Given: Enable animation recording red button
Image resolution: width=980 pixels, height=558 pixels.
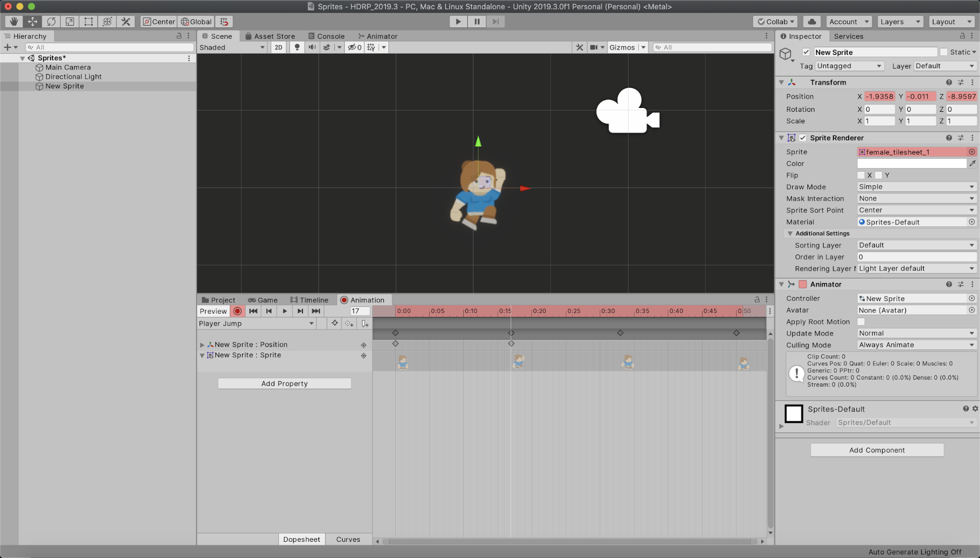Looking at the screenshot, I should click(237, 311).
